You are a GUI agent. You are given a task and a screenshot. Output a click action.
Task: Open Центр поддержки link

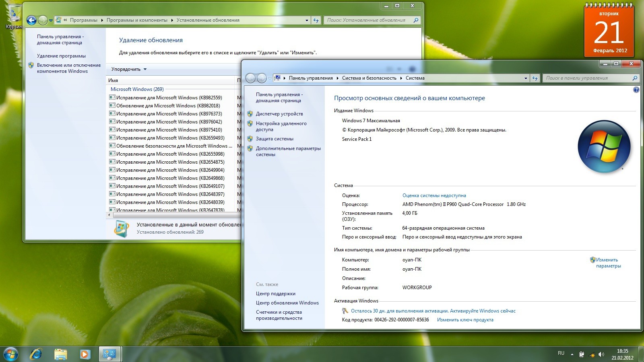tap(276, 294)
